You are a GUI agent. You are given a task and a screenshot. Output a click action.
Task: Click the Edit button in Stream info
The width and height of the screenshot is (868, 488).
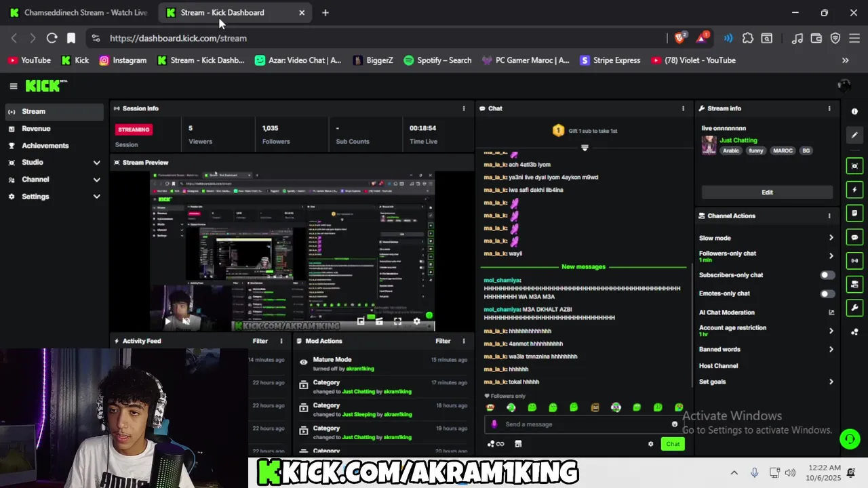(x=767, y=192)
